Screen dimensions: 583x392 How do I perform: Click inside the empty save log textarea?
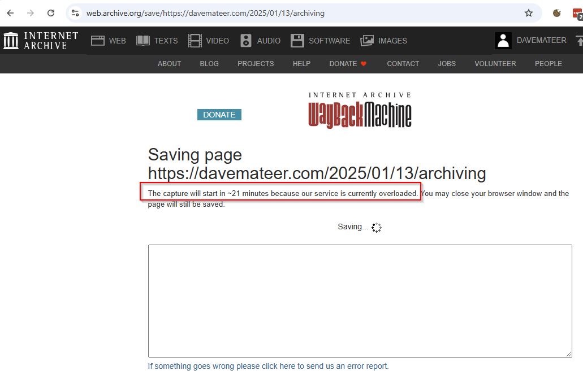coord(360,300)
